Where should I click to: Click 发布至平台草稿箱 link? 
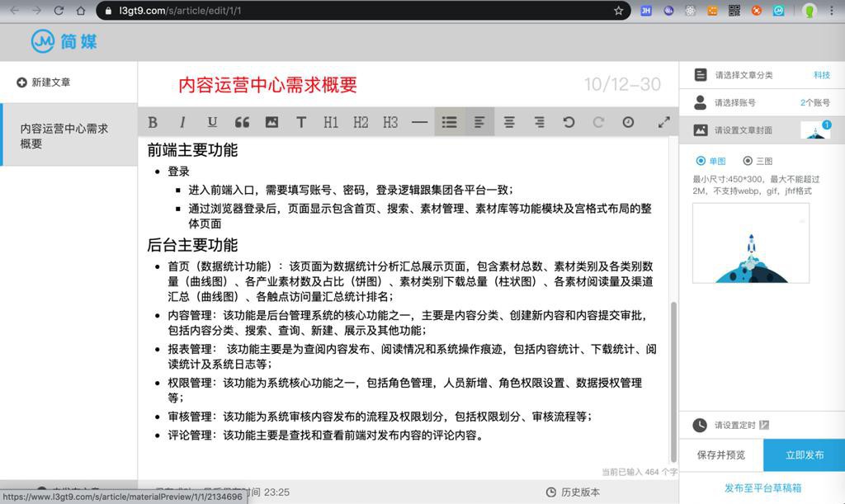point(762,488)
